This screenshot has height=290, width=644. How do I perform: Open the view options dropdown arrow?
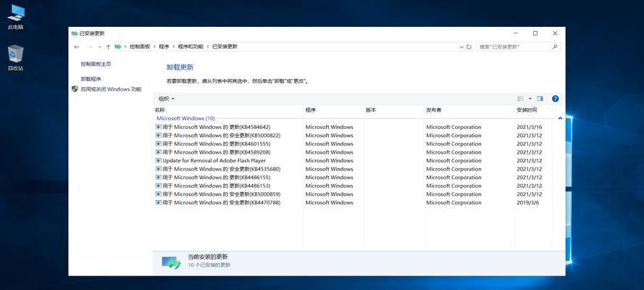530,99
